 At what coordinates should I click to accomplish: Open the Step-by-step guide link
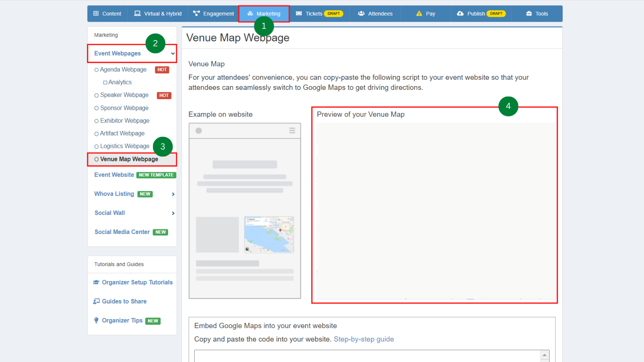pyautogui.click(x=364, y=340)
